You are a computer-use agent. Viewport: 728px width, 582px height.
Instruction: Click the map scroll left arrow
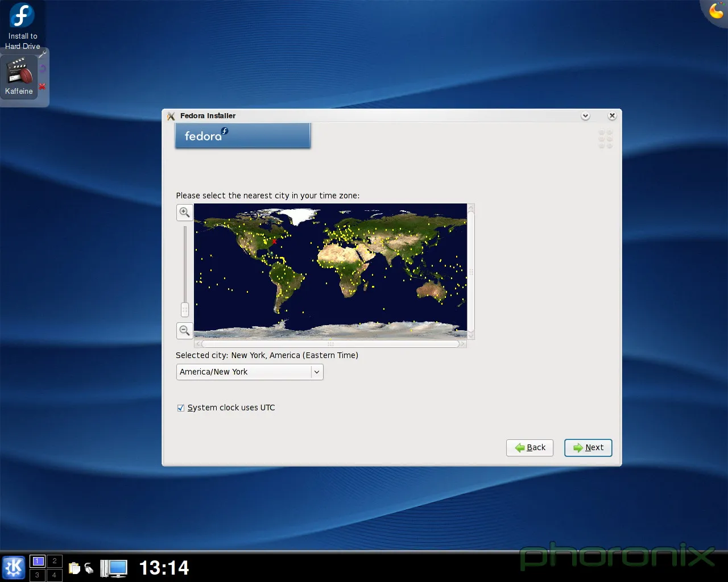197,344
